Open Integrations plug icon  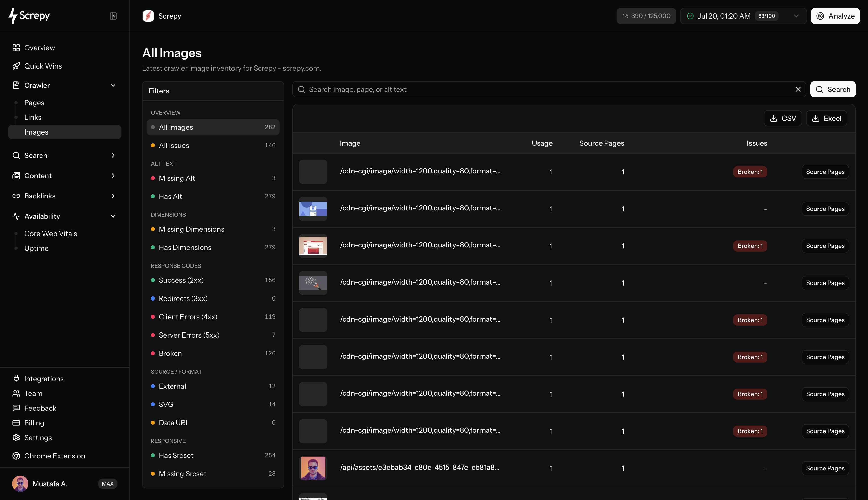click(16, 378)
